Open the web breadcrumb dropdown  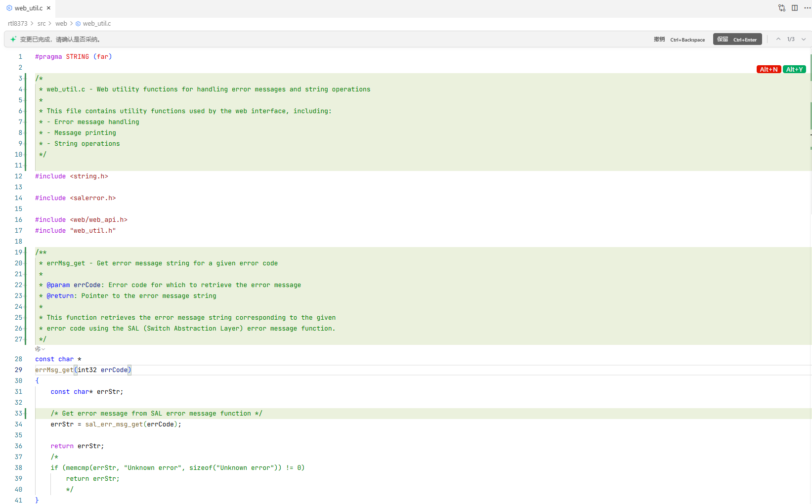pyautogui.click(x=61, y=23)
